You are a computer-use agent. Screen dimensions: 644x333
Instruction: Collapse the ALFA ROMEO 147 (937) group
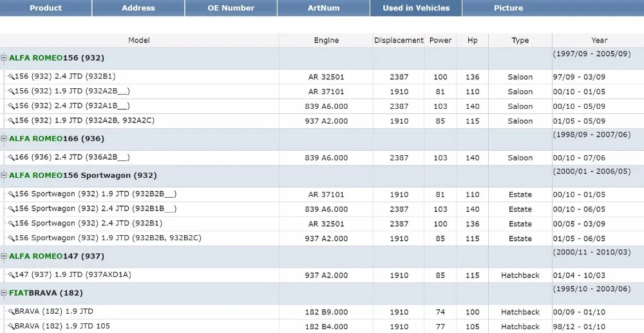click(x=4, y=256)
